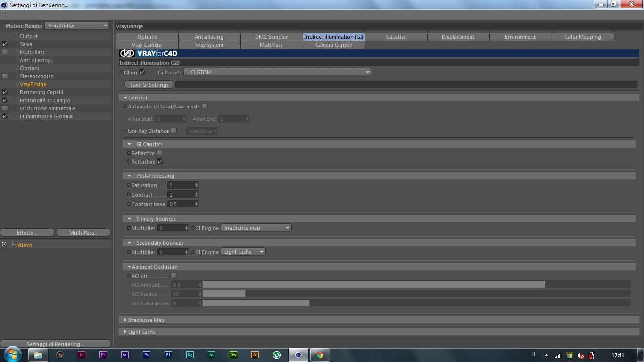Show hidden system tray icons arrow
This screenshot has width=644, height=362.
546,355
